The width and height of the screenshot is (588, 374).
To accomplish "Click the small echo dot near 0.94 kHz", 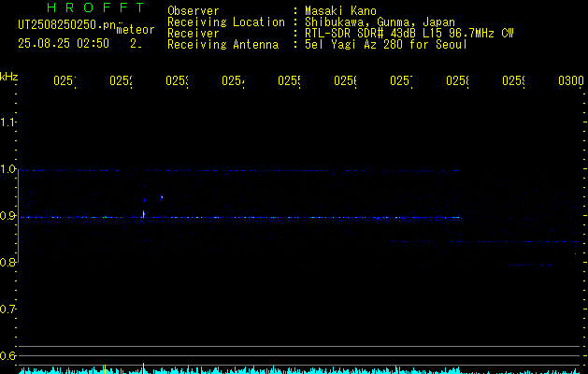I will tap(162, 197).
